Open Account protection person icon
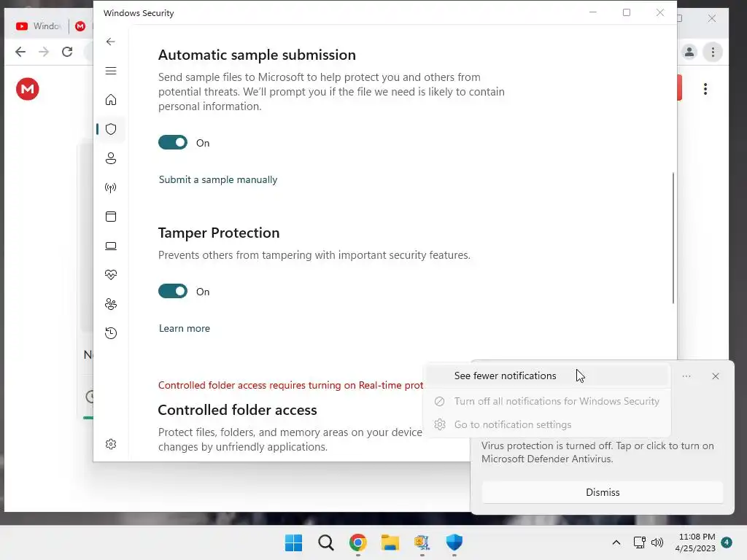Viewport: 747px width, 560px height. tap(111, 158)
